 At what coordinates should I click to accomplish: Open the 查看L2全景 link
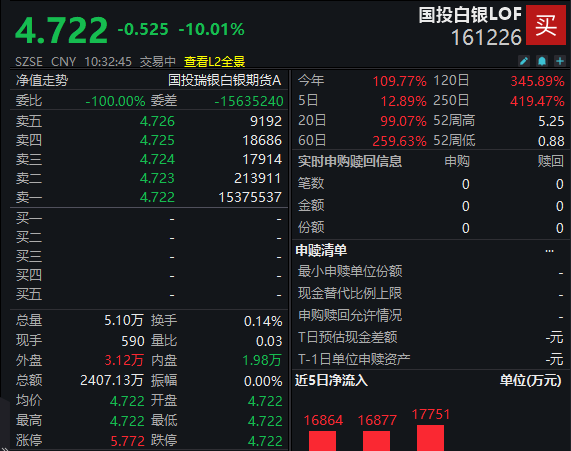pos(214,62)
